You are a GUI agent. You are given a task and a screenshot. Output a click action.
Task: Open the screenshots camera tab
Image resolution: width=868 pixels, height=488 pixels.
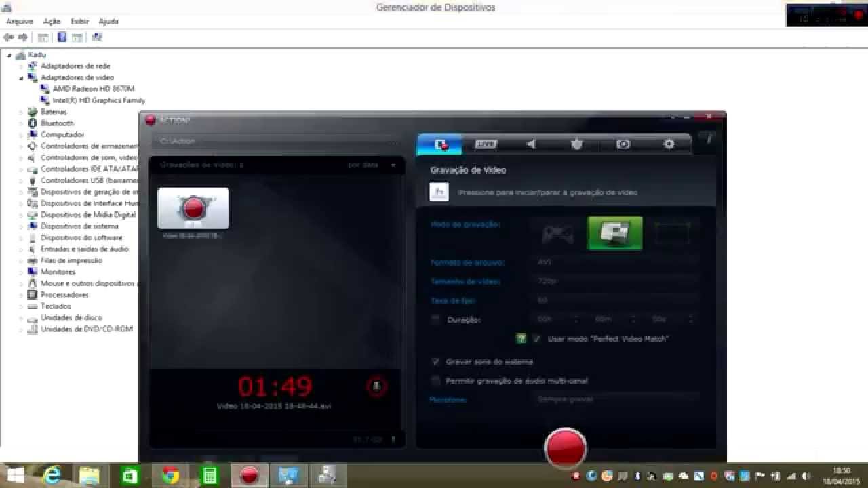click(x=623, y=144)
